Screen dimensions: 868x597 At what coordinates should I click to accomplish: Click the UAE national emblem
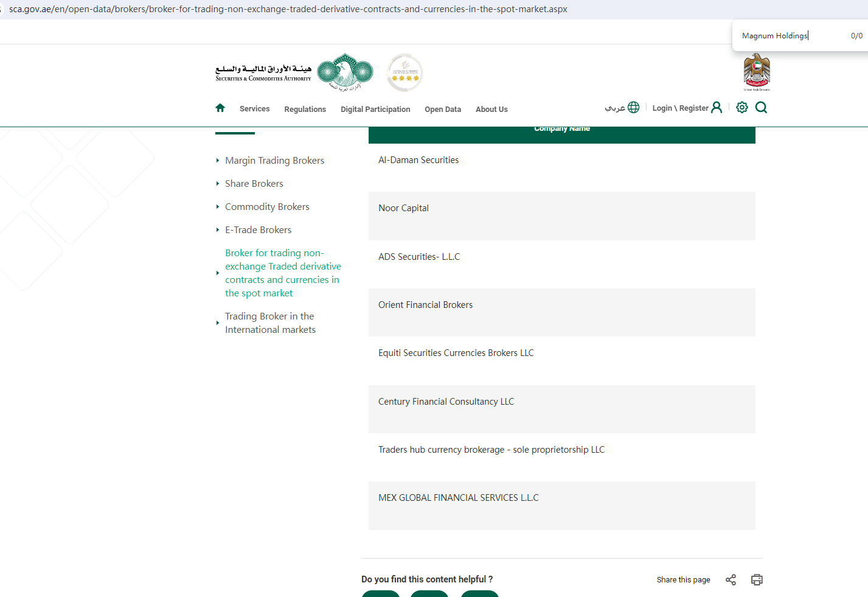[757, 72]
